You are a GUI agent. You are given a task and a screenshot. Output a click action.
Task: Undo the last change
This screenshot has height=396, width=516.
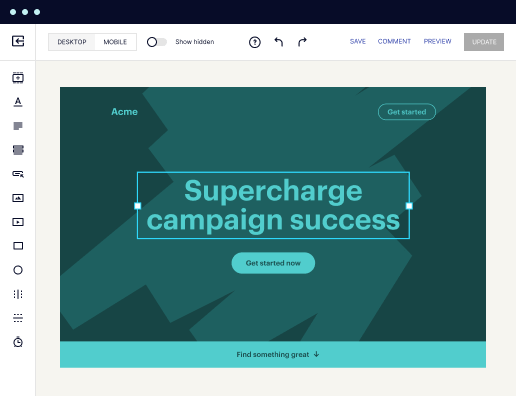(279, 42)
